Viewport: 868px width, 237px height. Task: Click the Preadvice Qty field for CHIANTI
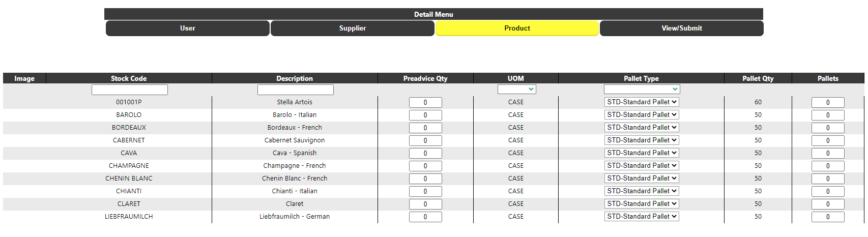(x=425, y=191)
